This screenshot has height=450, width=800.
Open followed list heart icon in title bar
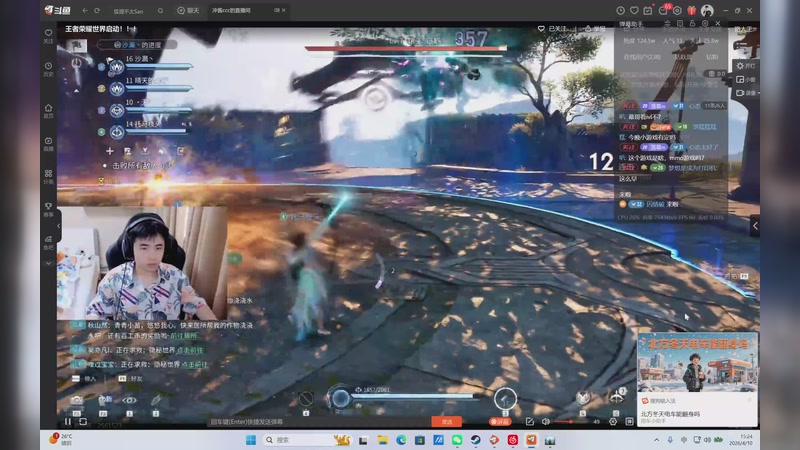pyautogui.click(x=634, y=10)
